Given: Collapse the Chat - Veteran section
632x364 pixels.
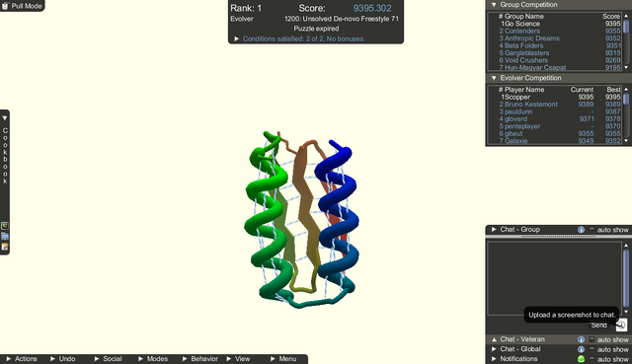Looking at the screenshot, I should 494,340.
